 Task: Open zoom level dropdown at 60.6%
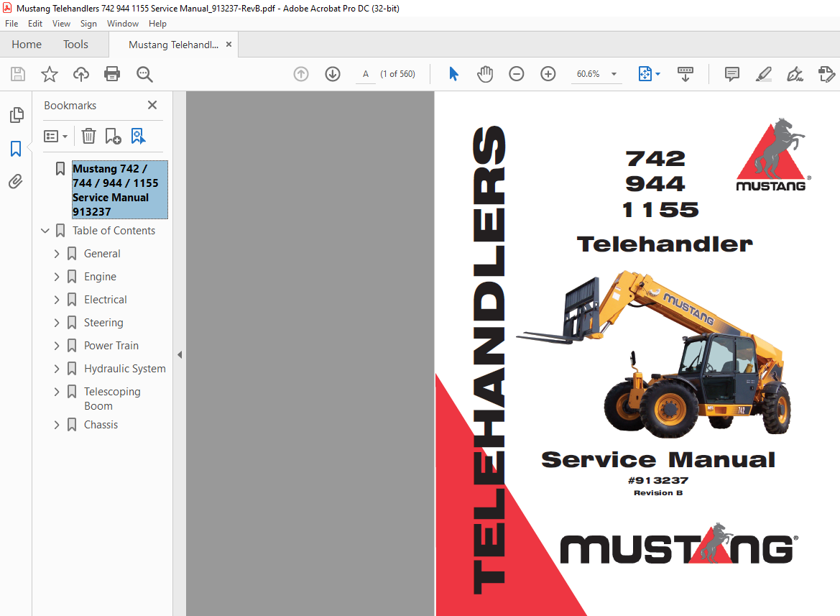[614, 74]
